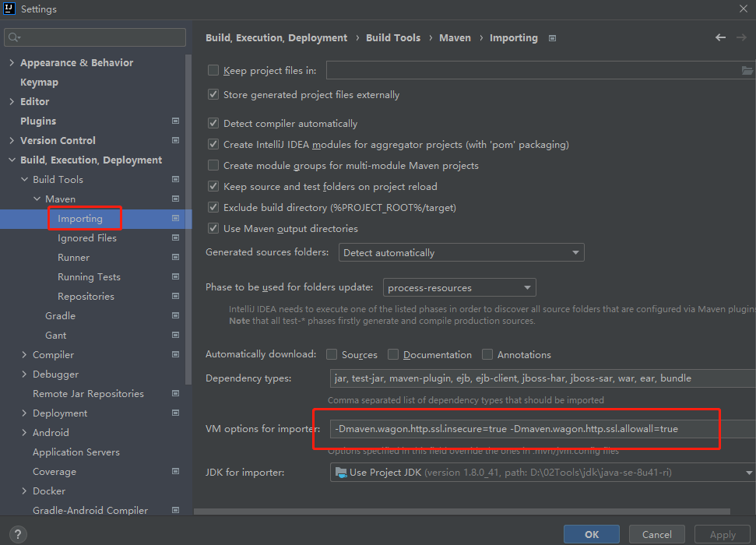This screenshot has width=756, height=545.
Task: Expand the Debugger node arrow
Action: [x=24, y=374]
